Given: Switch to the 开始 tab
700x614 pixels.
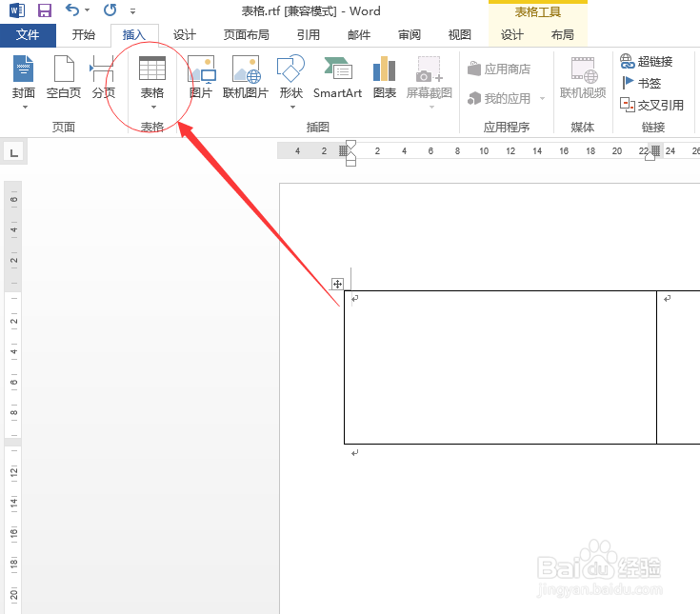Looking at the screenshot, I should (84, 35).
